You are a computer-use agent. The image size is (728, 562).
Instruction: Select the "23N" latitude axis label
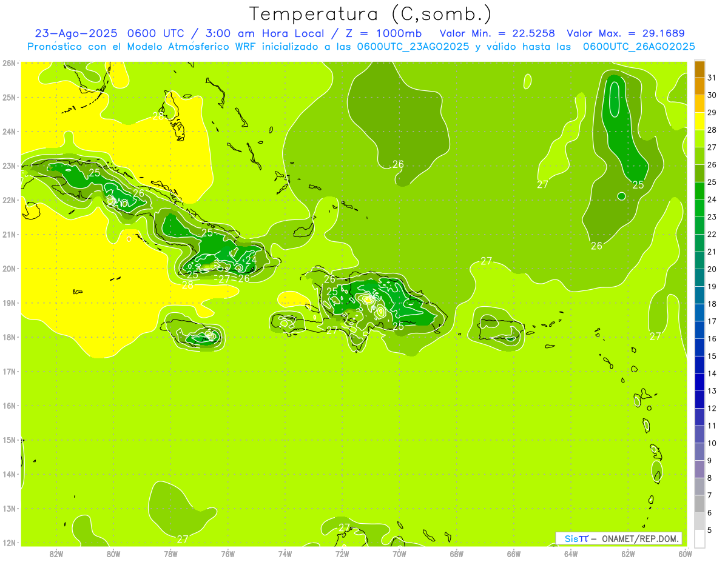[x=8, y=166]
